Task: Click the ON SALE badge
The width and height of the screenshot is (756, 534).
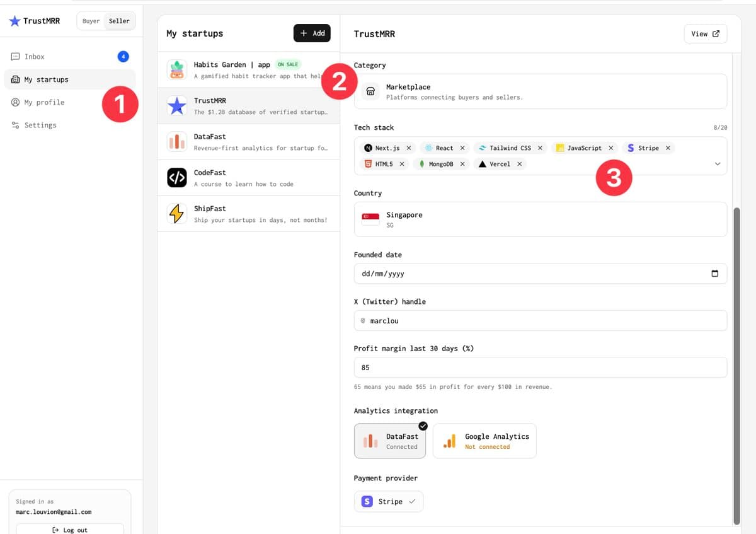Action: 288,64
